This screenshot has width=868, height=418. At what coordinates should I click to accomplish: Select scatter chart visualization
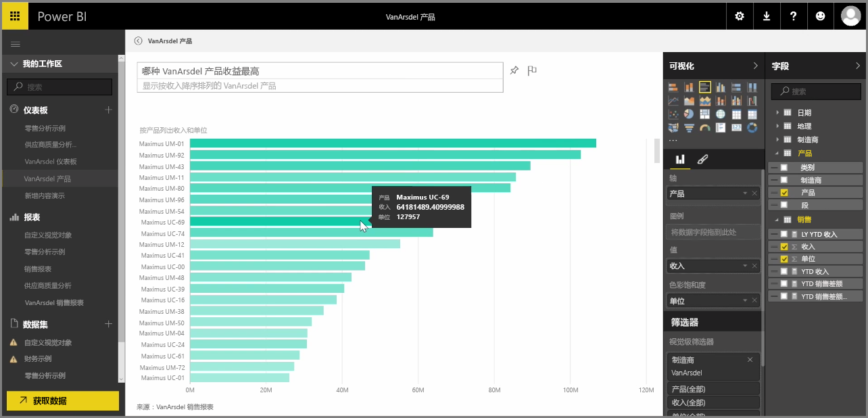[673, 114]
